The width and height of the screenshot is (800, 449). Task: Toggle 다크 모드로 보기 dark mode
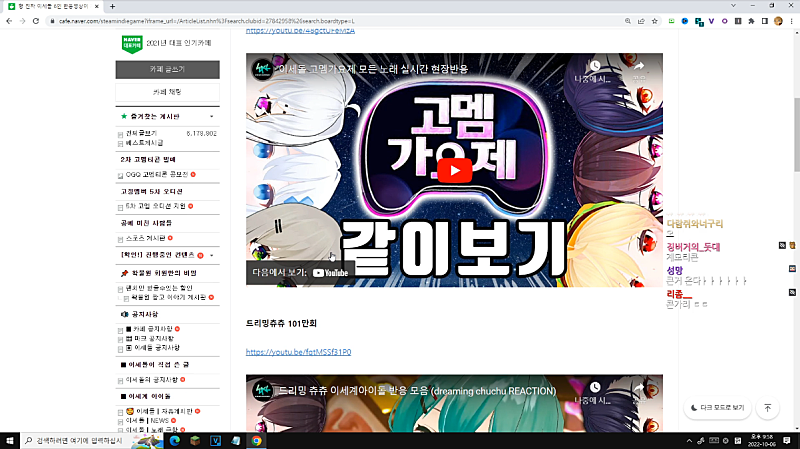[x=718, y=408]
